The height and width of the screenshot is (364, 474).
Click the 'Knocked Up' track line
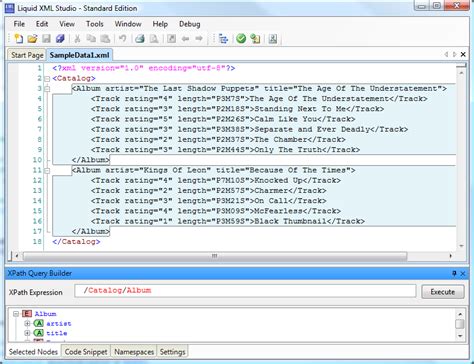coord(216,180)
